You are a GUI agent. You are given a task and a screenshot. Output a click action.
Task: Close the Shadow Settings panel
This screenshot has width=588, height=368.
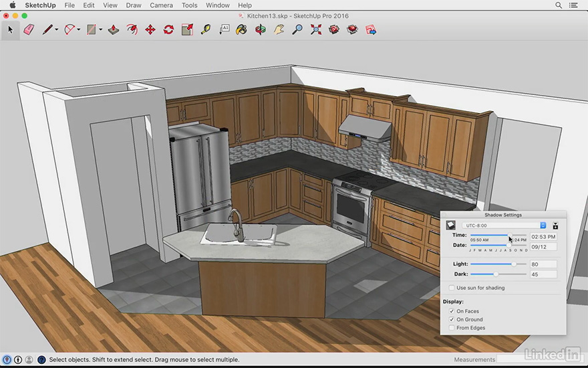(x=444, y=215)
